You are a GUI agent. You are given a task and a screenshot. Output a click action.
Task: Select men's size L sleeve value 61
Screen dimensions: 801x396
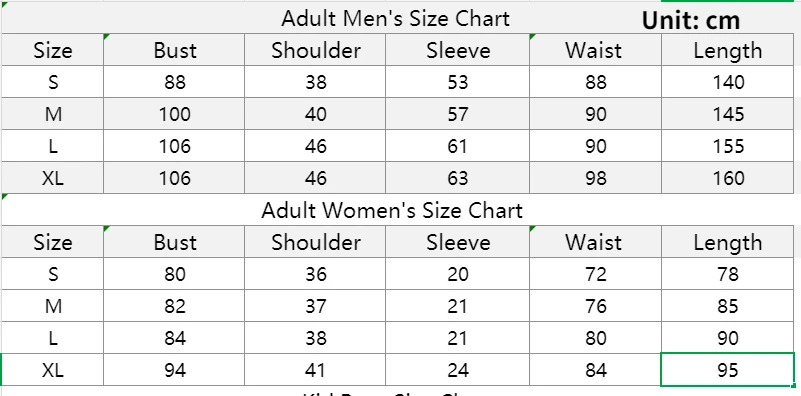point(457,146)
